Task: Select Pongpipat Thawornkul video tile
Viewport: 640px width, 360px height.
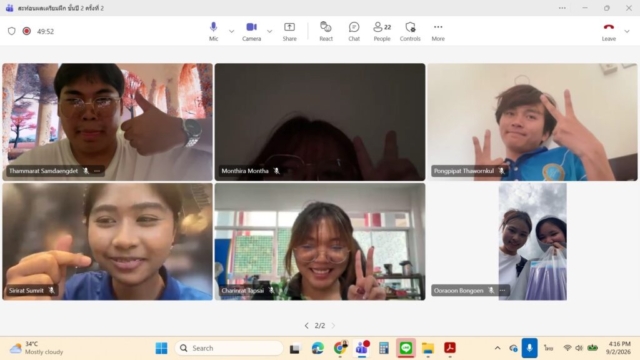Action: point(532,122)
